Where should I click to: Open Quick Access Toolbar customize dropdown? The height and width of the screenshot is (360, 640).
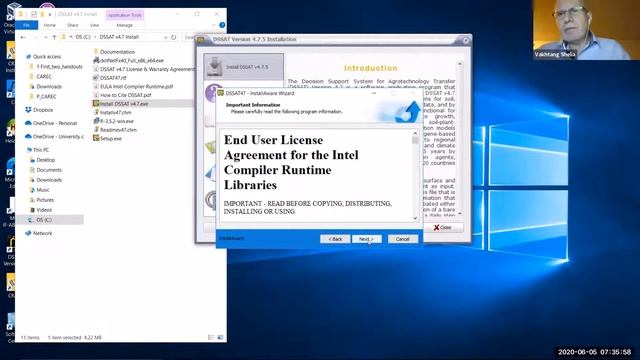(49, 14)
